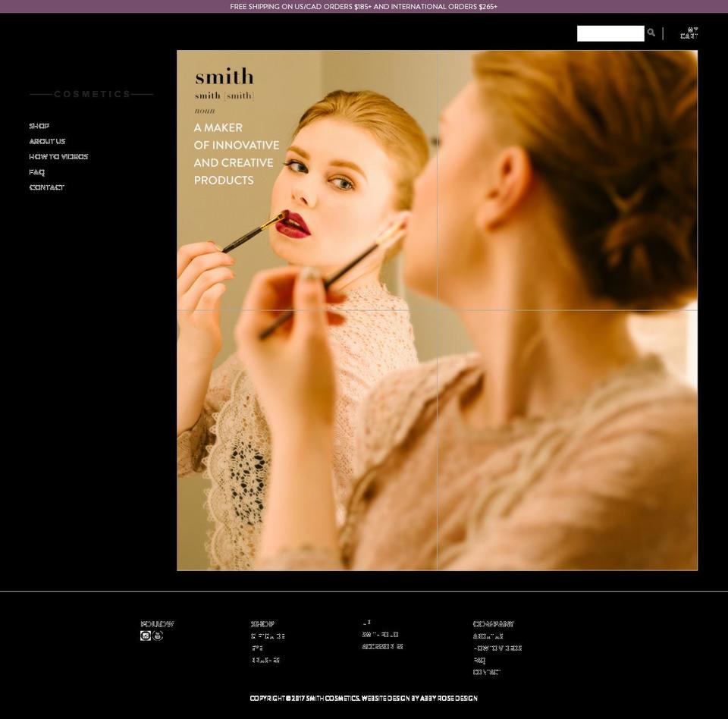Click the search magnifying glass icon
728x719 pixels.
[x=651, y=33]
